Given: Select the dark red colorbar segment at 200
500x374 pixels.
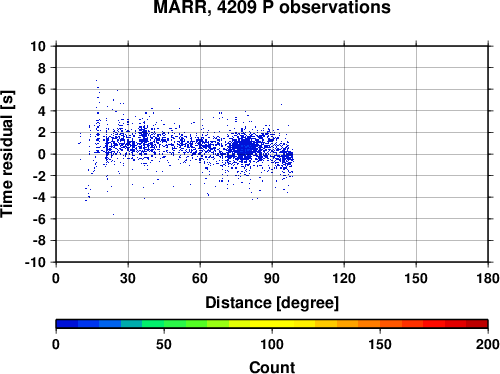Looking at the screenshot, I should 477,324.
